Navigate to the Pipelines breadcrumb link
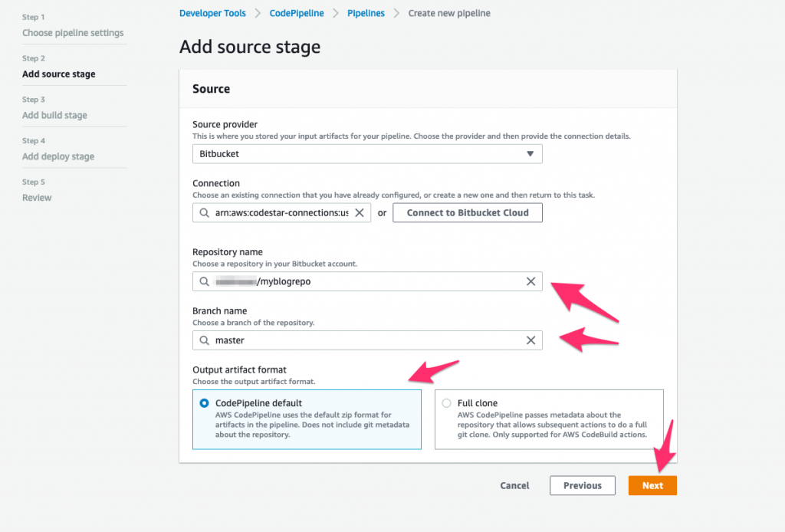Image resolution: width=785 pixels, height=532 pixels. click(366, 13)
